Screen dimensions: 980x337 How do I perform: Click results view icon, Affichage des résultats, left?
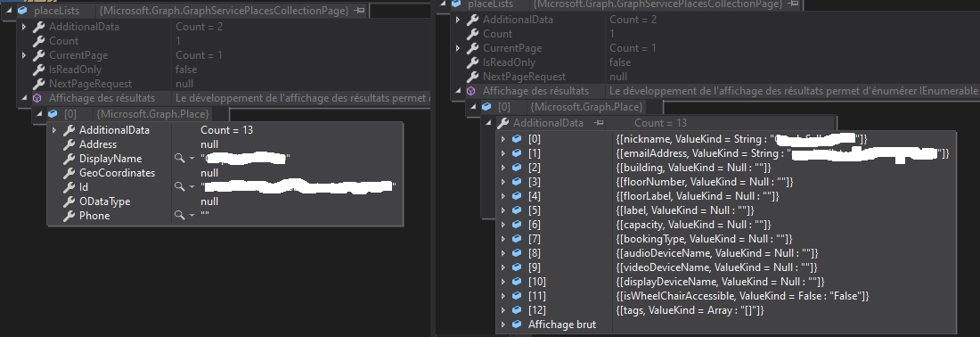tap(37, 98)
